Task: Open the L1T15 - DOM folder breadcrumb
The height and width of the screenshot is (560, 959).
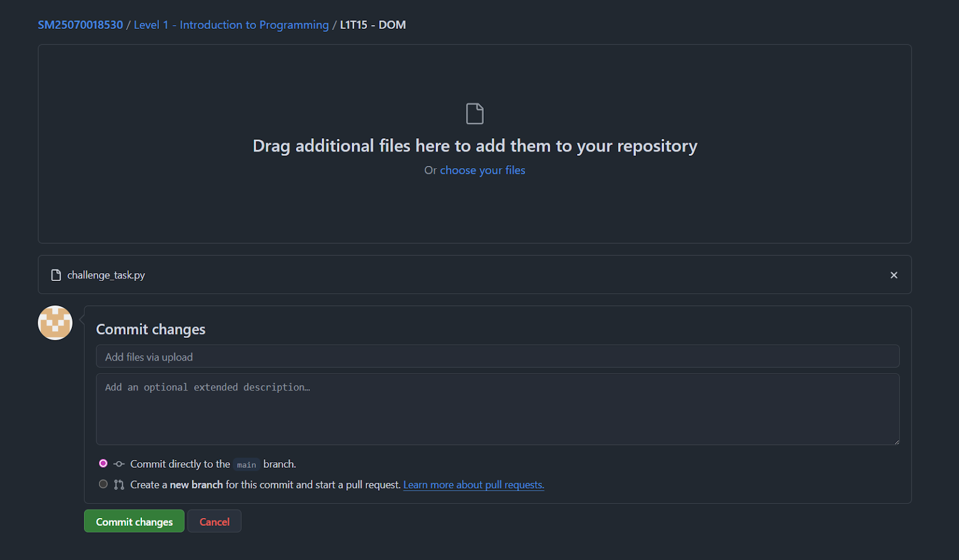Action: pyautogui.click(x=372, y=25)
